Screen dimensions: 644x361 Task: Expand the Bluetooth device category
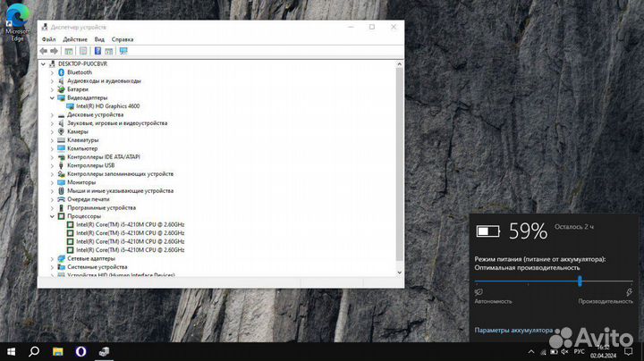point(52,72)
